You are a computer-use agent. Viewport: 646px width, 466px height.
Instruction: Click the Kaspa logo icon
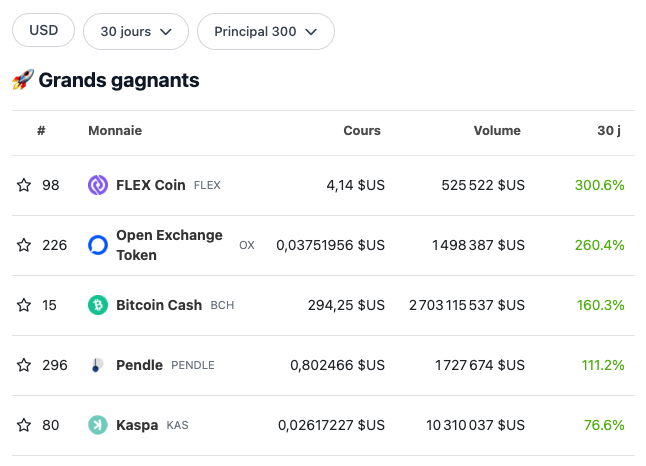98,425
